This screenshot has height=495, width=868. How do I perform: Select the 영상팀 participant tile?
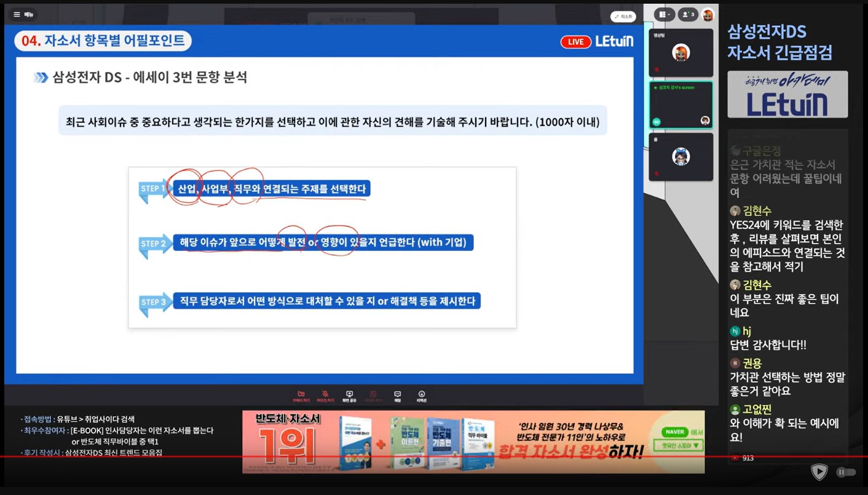681,53
